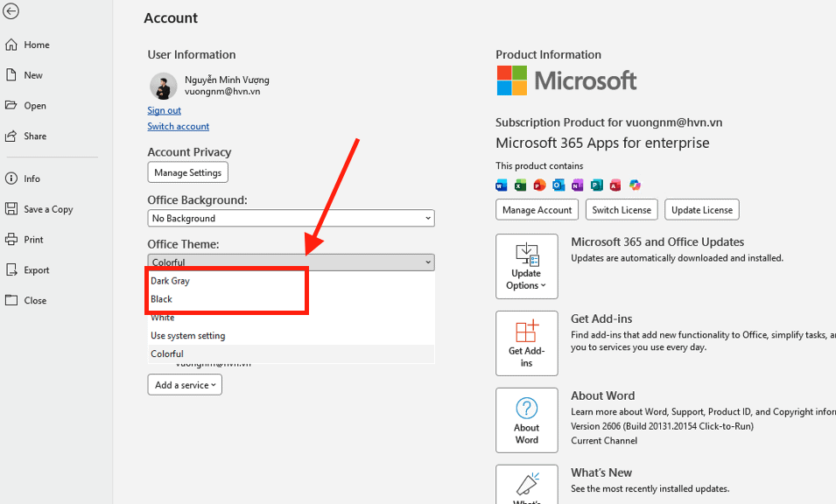Click the Manage Settings button
Image resolution: width=836 pixels, height=504 pixels.
point(187,172)
